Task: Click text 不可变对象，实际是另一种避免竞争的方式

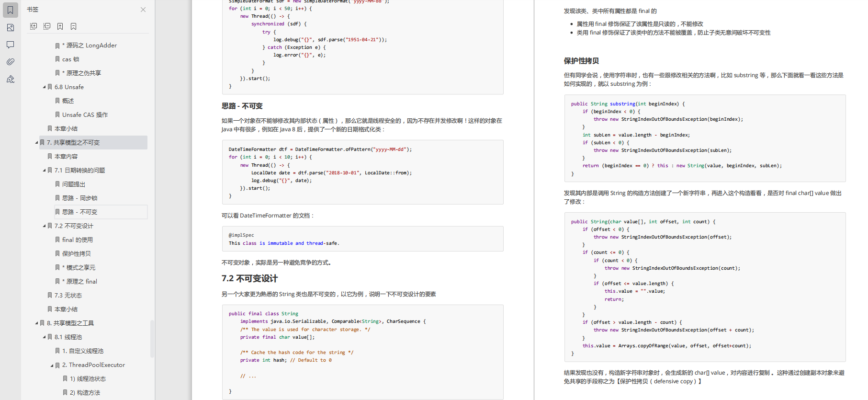Action: tap(277, 263)
